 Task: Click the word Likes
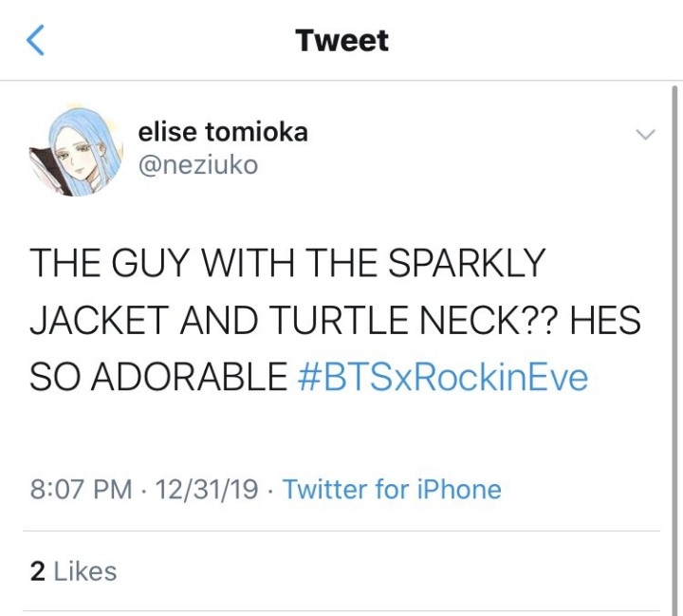(x=85, y=571)
